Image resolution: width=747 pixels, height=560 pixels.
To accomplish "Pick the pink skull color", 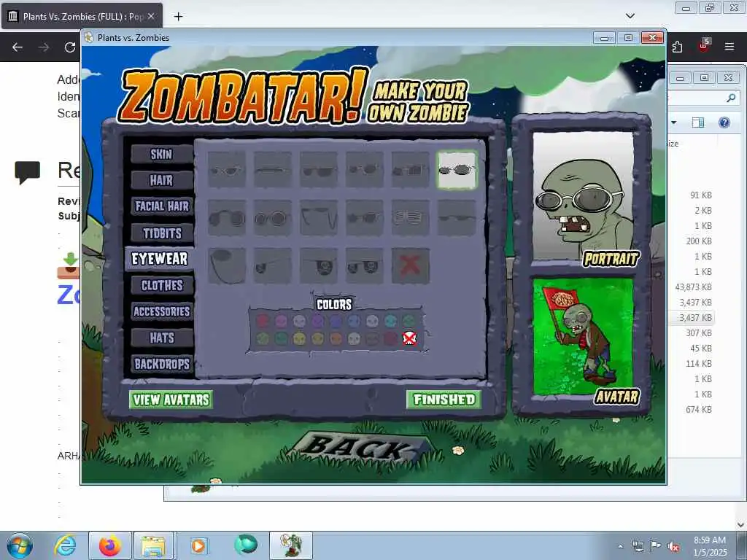I will 281,321.
